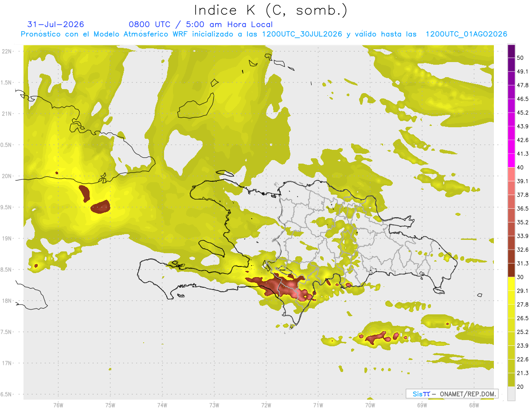Click '0800 UTC / 5:00 am Hora Local'
532x411 pixels.
[201, 24]
